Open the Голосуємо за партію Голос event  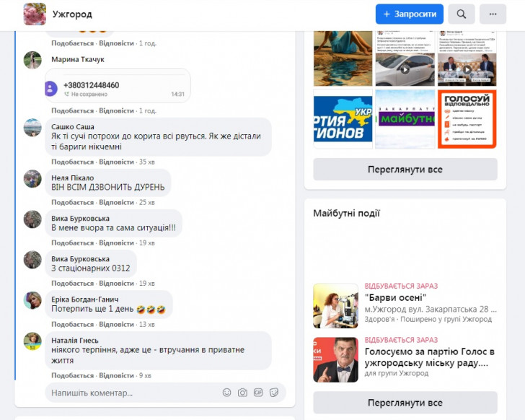point(430,357)
